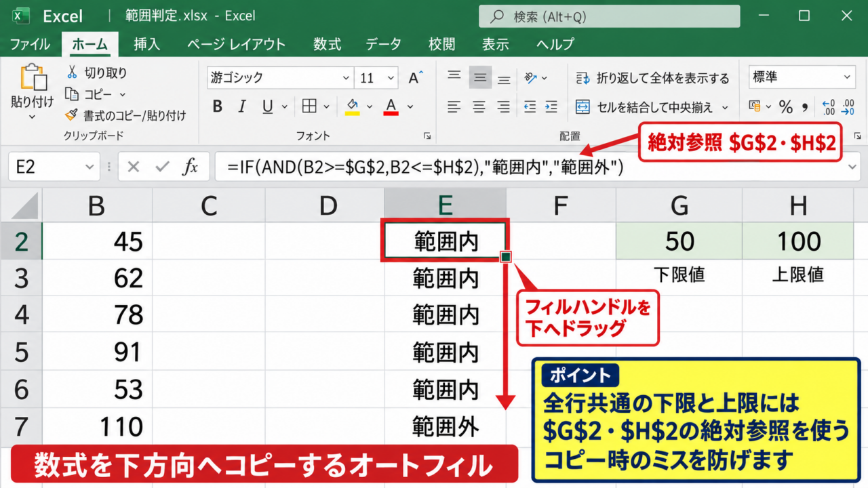868x488 pixels.
Task: Switch to the 数式 tab
Action: pos(328,45)
